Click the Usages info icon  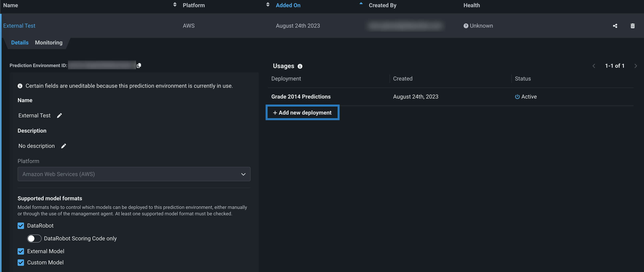(300, 66)
